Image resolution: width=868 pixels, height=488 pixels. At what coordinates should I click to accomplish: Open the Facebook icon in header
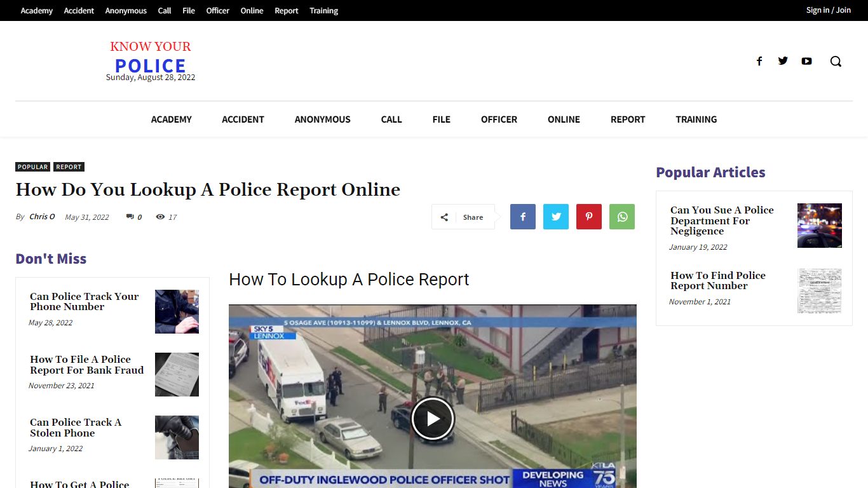(759, 61)
